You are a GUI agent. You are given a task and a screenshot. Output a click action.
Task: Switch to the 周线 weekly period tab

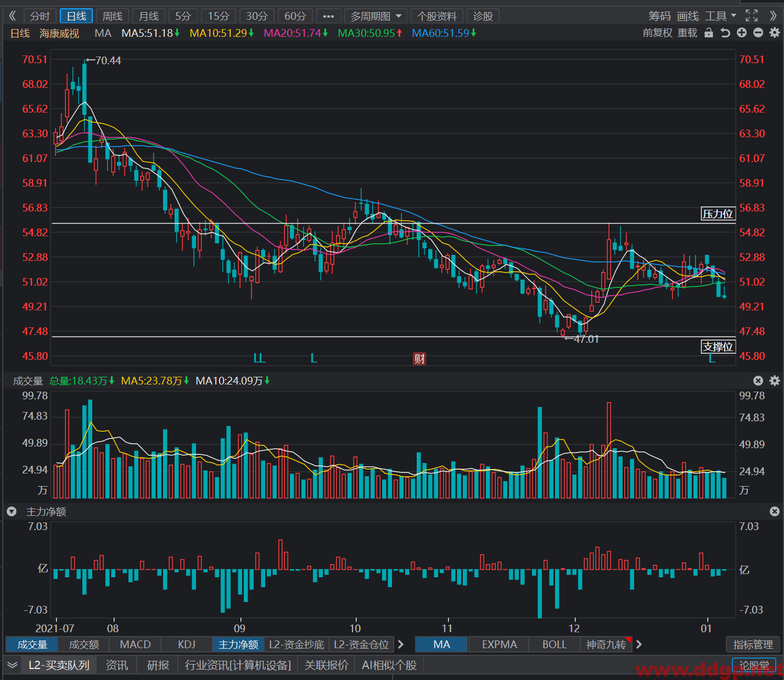tap(113, 16)
